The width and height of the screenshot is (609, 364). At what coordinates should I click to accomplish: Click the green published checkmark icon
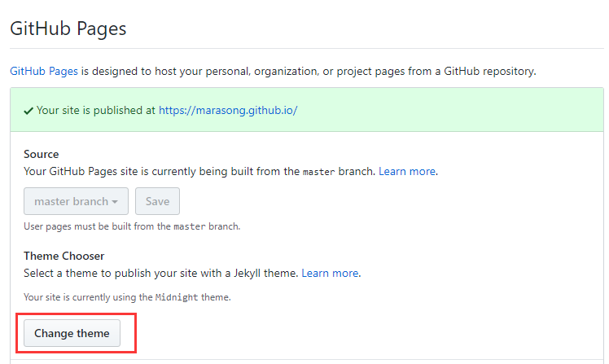pyautogui.click(x=28, y=111)
